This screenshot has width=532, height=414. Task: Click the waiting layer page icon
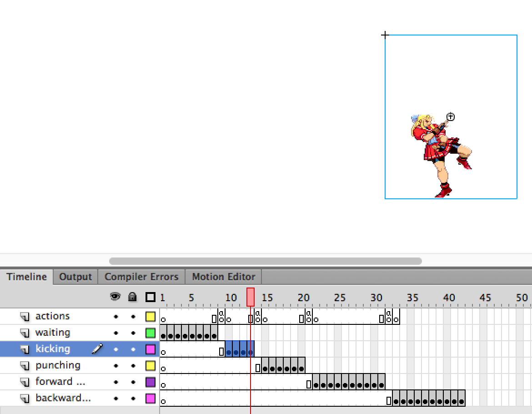click(x=25, y=333)
